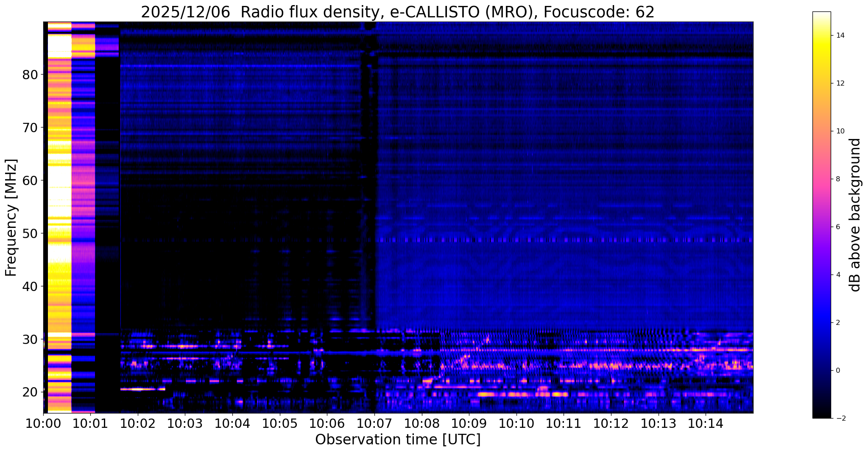The height and width of the screenshot is (452, 868).
Task: Click the bright saturated burst column at 10:00
Action: pos(59,217)
